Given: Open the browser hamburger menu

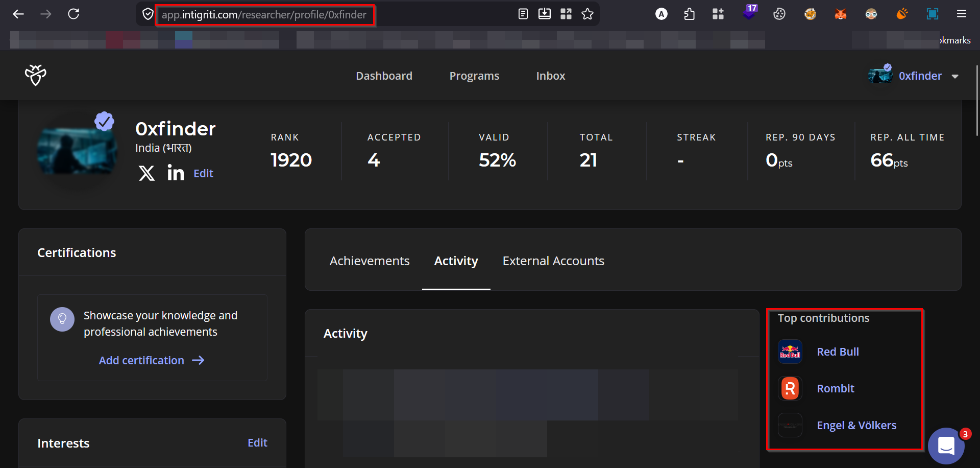Looking at the screenshot, I should 961,14.
